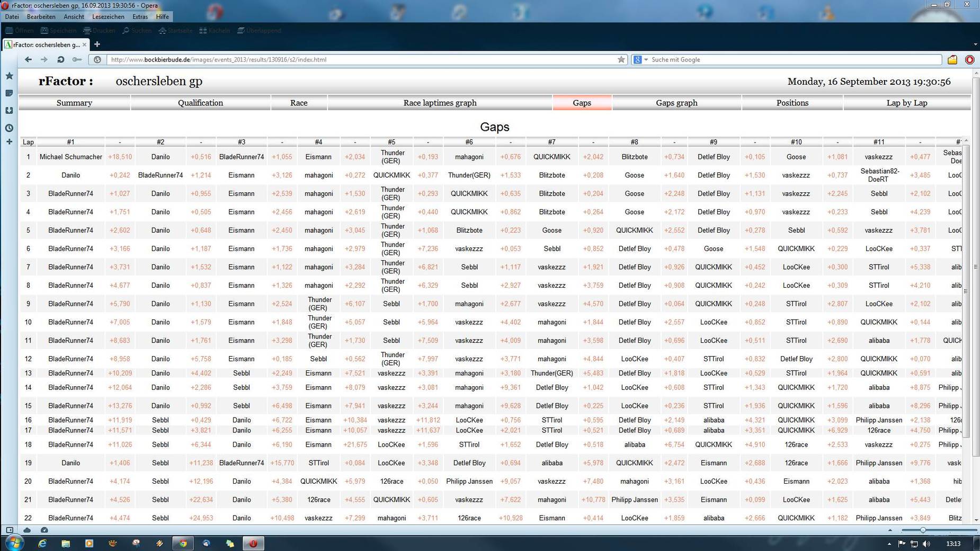Show hidden system tray icons
The height and width of the screenshot is (551, 980).
point(889,544)
